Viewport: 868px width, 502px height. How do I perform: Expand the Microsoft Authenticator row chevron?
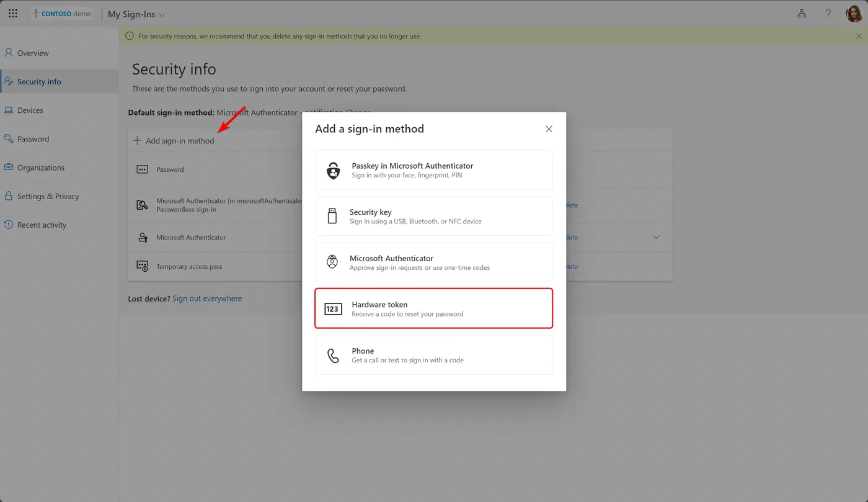(x=656, y=238)
